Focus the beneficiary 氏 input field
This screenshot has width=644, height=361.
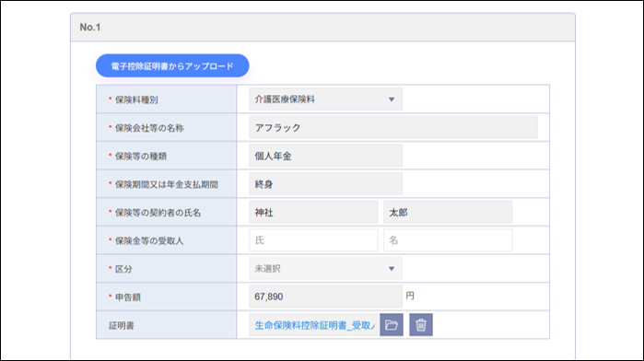coord(313,240)
